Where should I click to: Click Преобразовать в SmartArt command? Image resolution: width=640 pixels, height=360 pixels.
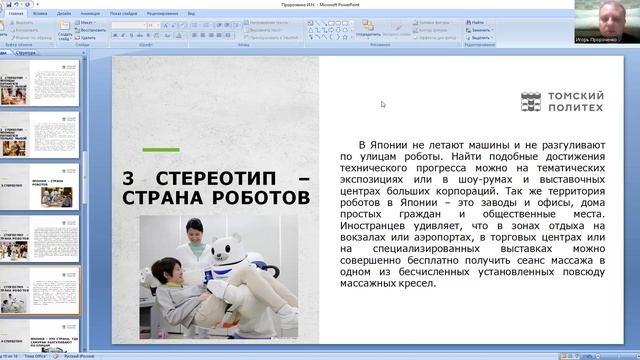271,38
